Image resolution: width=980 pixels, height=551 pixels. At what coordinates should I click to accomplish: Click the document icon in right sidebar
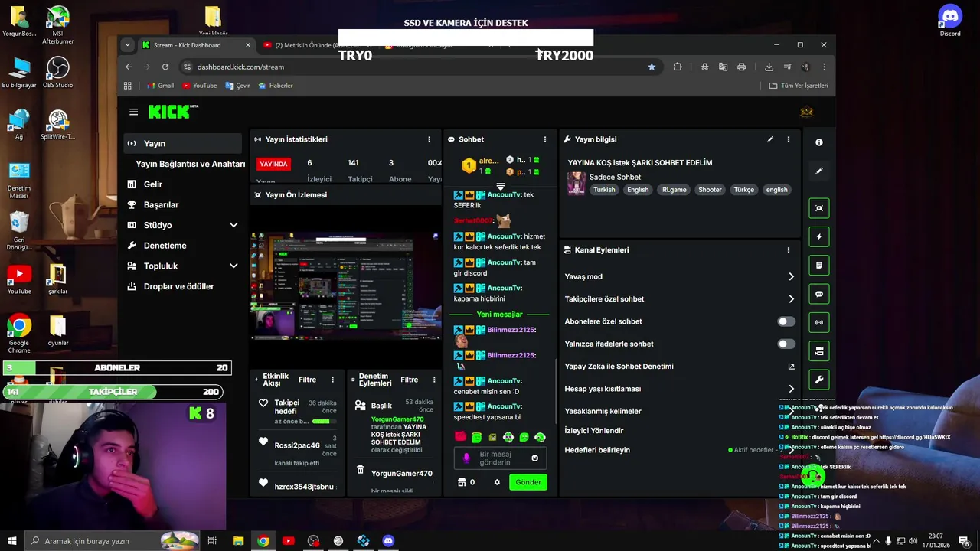pyautogui.click(x=819, y=266)
